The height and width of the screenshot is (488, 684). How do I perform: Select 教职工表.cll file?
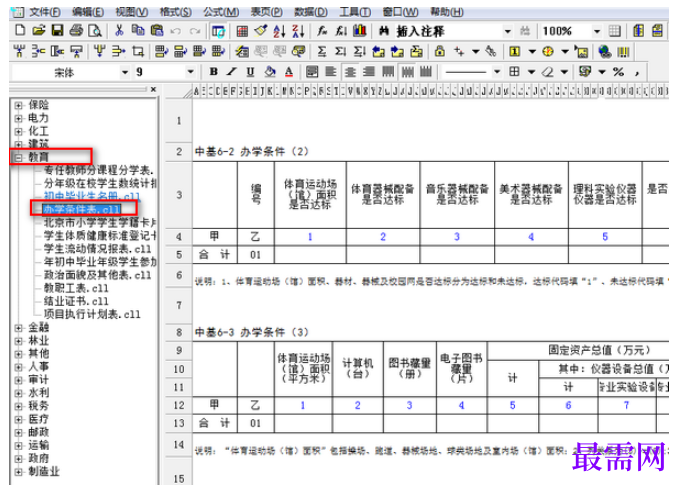point(76,288)
